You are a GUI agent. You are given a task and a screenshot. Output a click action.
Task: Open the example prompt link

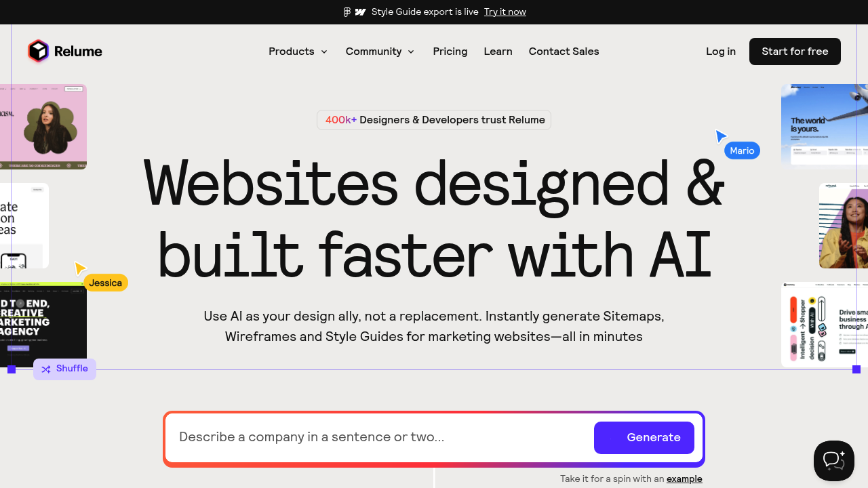pyautogui.click(x=684, y=479)
